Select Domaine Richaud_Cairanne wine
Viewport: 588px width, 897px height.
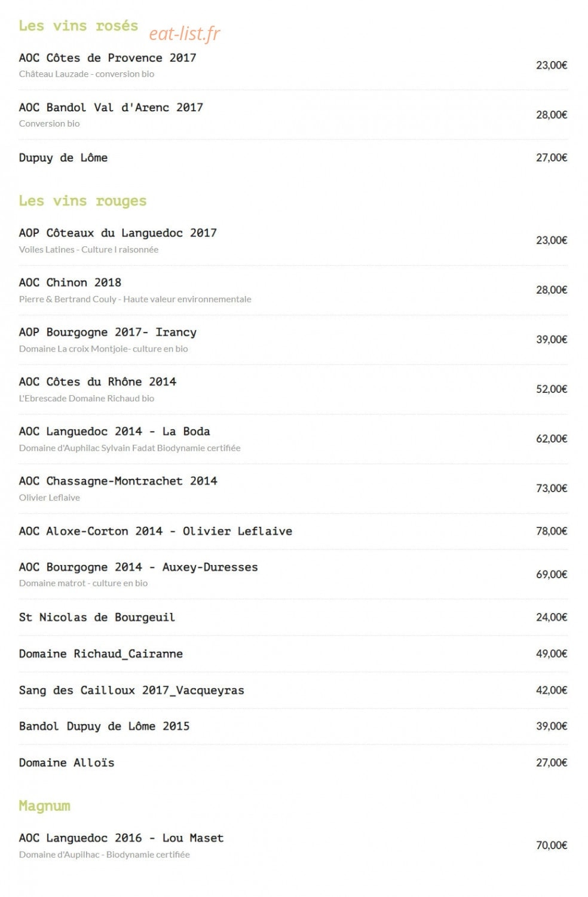[x=101, y=654]
